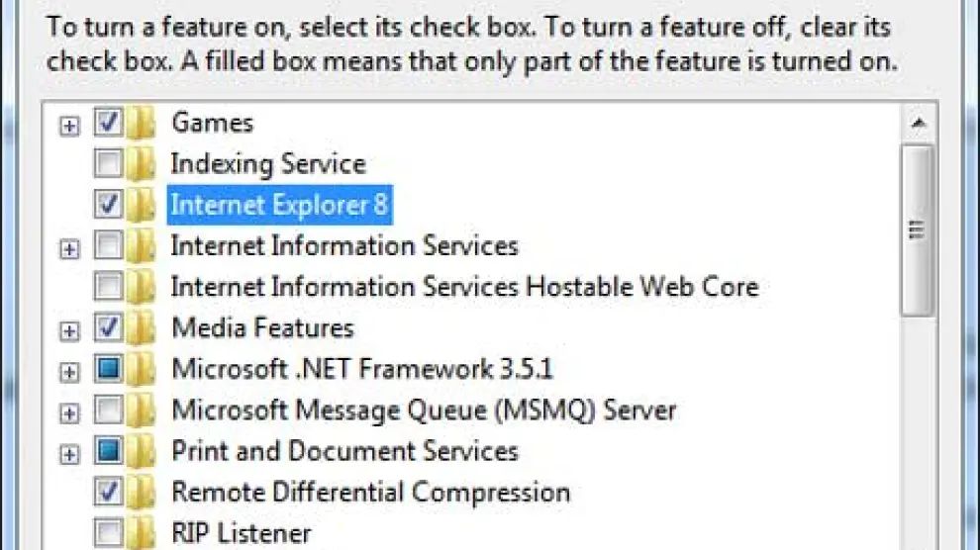Enable the RIP Listener checkbox
The height and width of the screenshot is (550, 980).
(108, 533)
